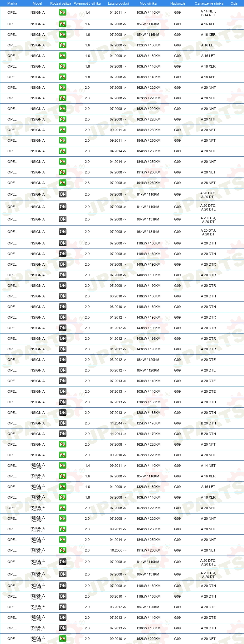Image resolution: width=244 pixels, height=644 pixels.
Task: Select capacity '1.4' in Insignia Kombi row
Action: pos(87,466)
